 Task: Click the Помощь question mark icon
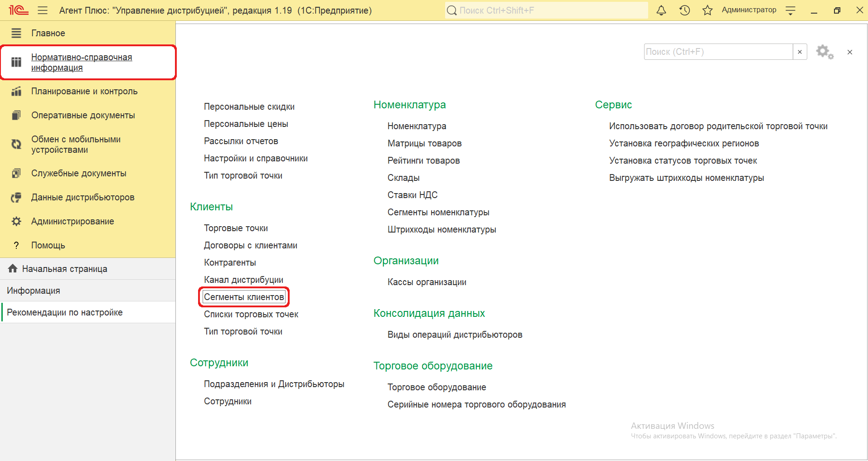coord(16,245)
